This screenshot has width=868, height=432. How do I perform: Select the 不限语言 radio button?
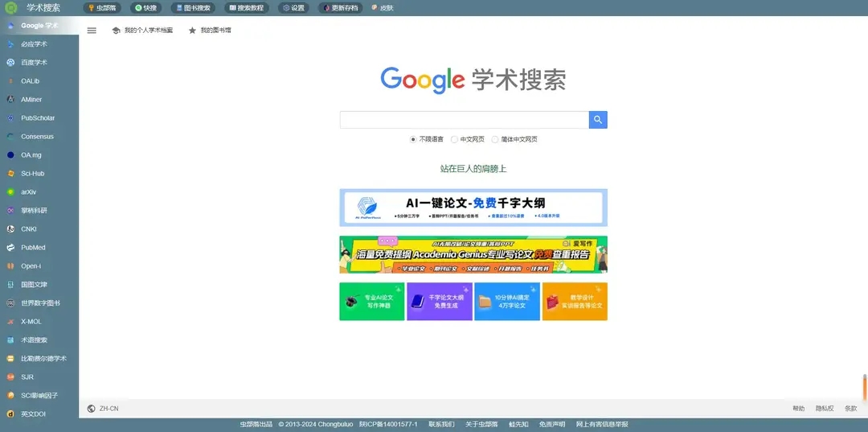click(x=413, y=139)
